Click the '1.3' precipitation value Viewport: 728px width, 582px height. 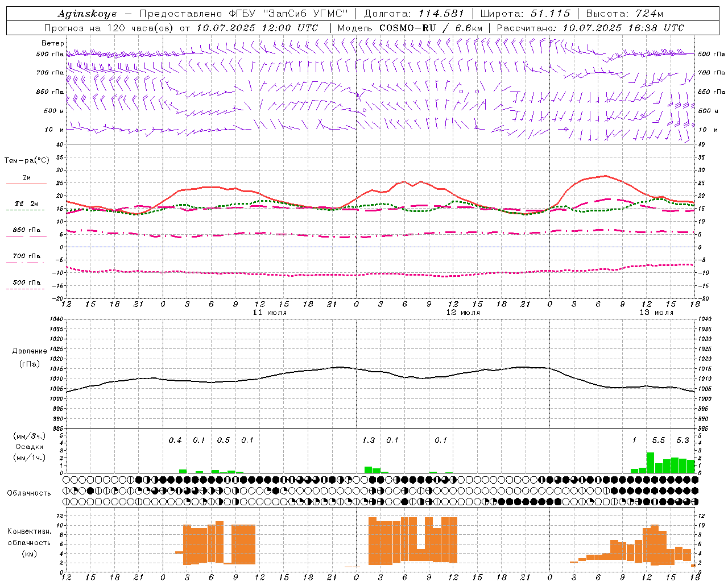369,440
